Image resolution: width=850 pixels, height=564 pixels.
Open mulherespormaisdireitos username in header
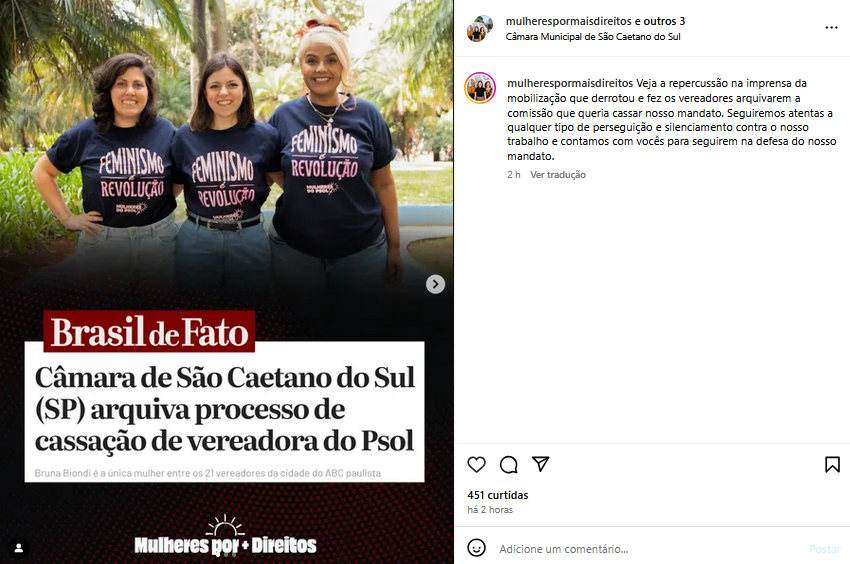(x=569, y=21)
